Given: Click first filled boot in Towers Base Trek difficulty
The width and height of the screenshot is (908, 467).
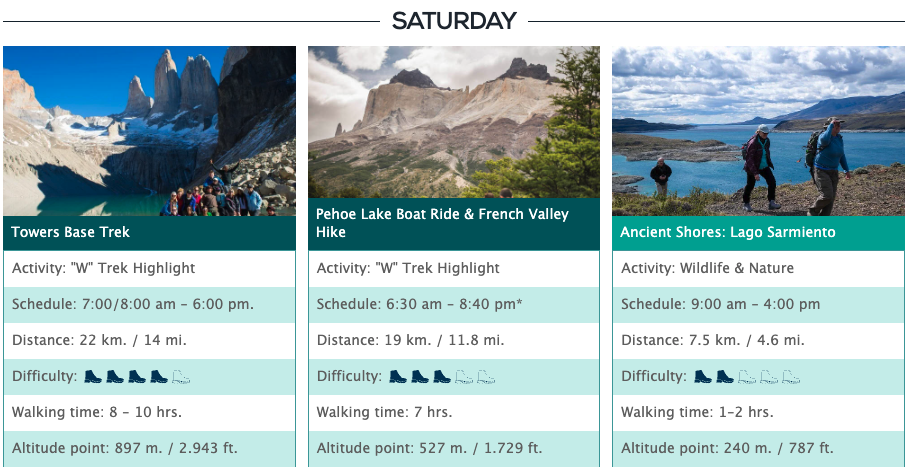Looking at the screenshot, I should point(93,377).
